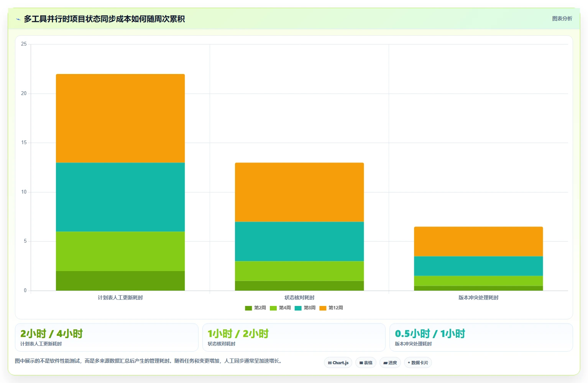Click the 状态核对耗时 x-axis label
The image size is (588, 383).
299,298
